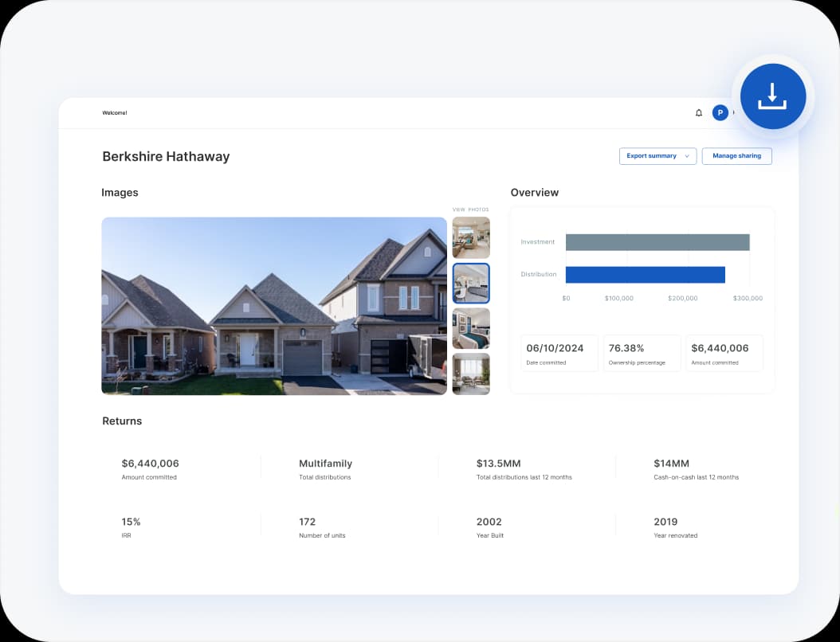Image resolution: width=840 pixels, height=642 pixels.
Task: Select the Date committed 06/10/2024 card
Action: 559,354
